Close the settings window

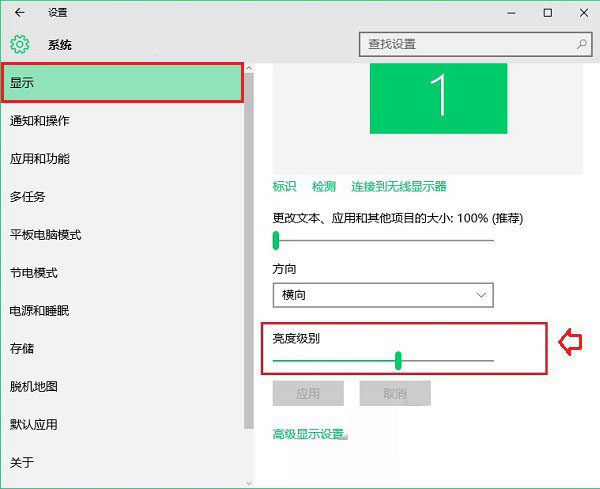pyautogui.click(x=584, y=13)
